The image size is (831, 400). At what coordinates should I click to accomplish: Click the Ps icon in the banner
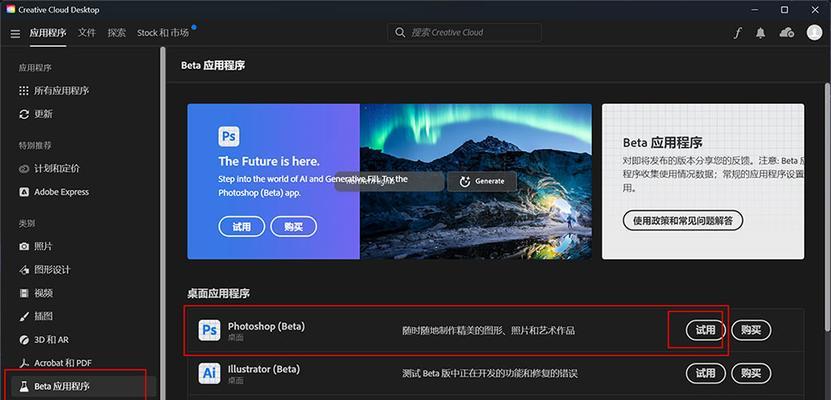coord(229,136)
